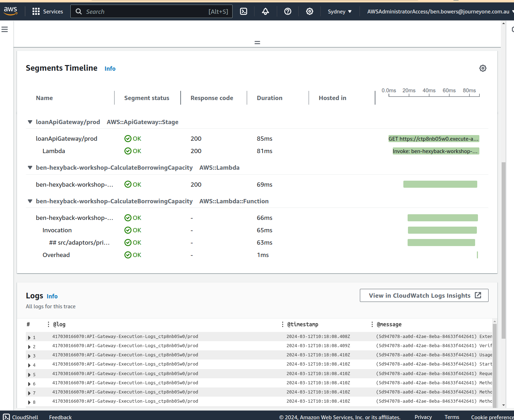Image resolution: width=514 pixels, height=420 pixels.
Task: Open the @message column options menu
Action: point(372,324)
